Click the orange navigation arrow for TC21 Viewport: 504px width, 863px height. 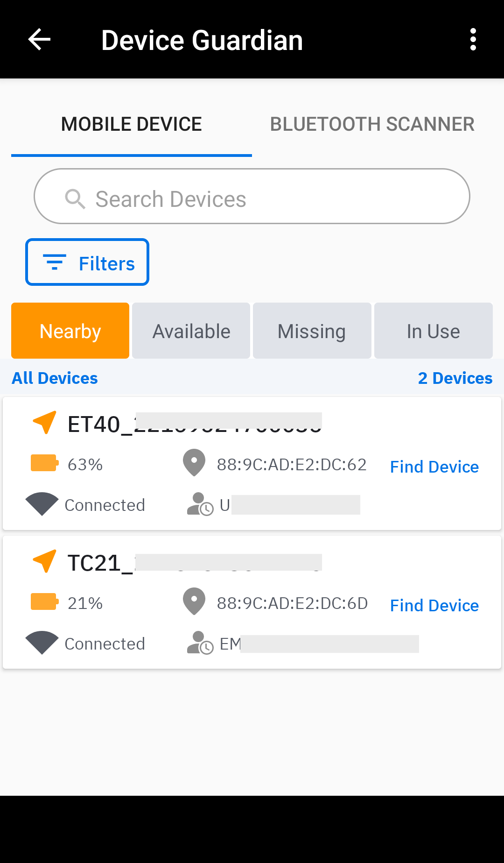[45, 561]
